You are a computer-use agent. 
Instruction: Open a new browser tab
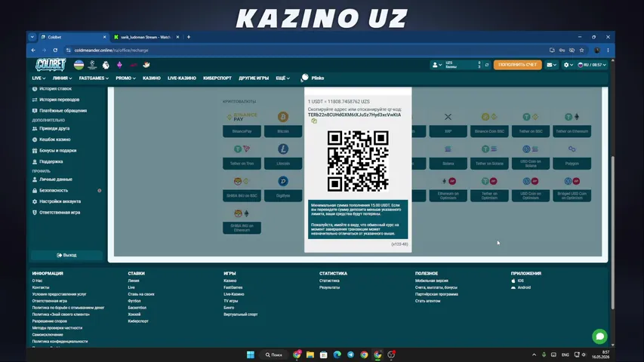189,37
